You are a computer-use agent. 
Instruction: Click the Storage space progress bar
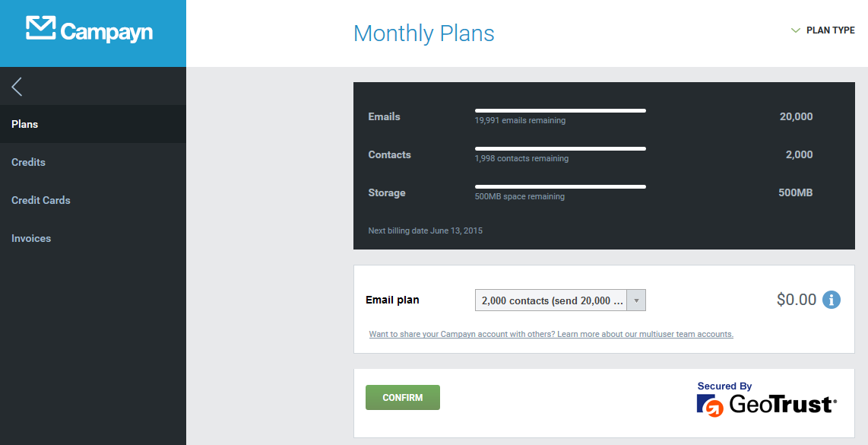(560, 187)
